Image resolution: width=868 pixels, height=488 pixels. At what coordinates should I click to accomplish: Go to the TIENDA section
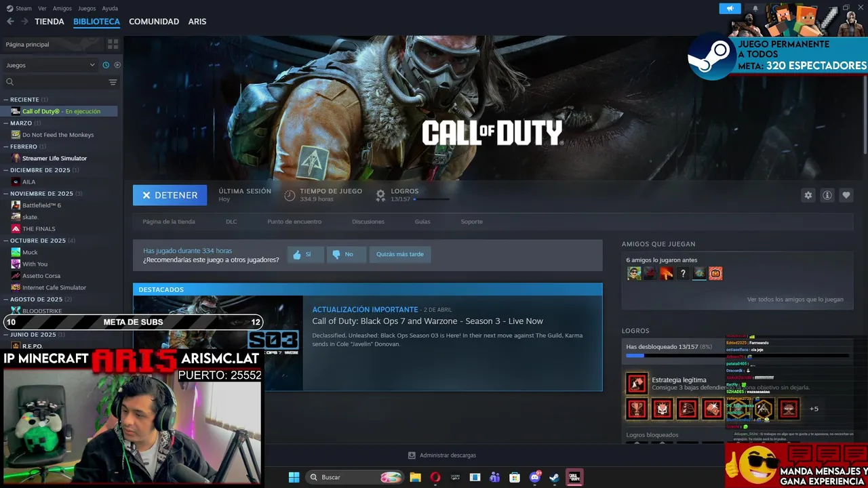pyautogui.click(x=50, y=22)
